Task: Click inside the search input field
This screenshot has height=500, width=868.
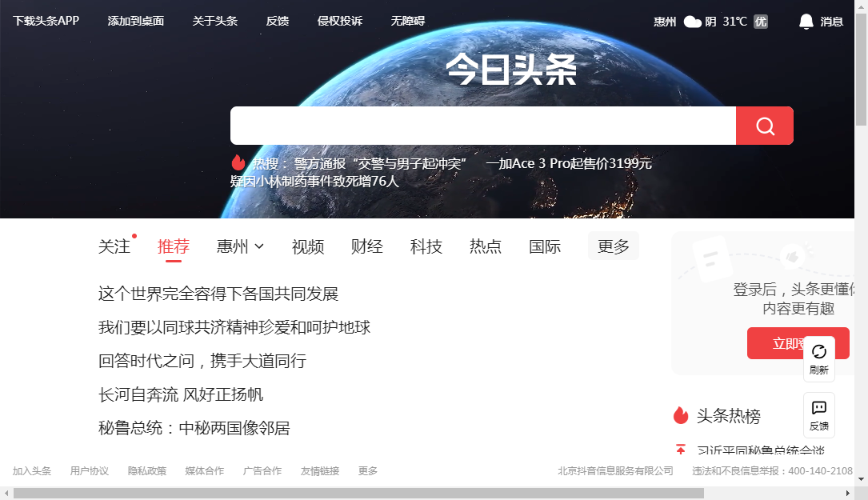Action: click(482, 126)
